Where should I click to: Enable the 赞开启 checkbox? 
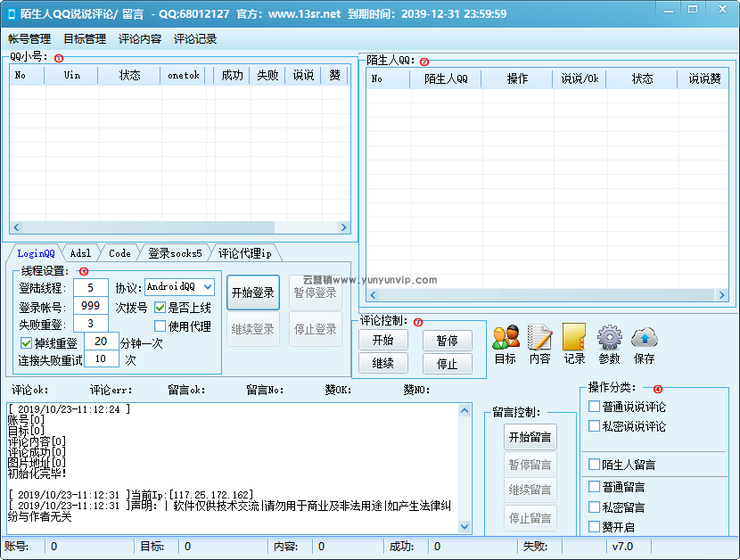(594, 526)
